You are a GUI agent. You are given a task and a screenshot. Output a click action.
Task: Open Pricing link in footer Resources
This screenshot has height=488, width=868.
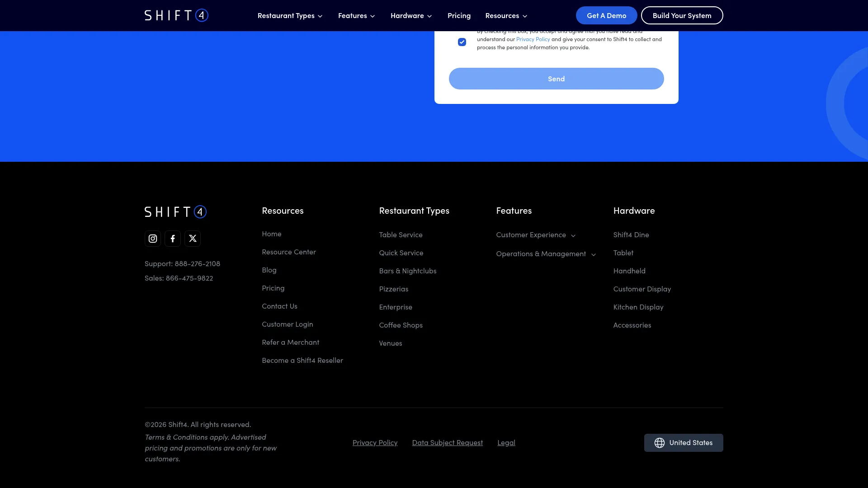coord(273,288)
